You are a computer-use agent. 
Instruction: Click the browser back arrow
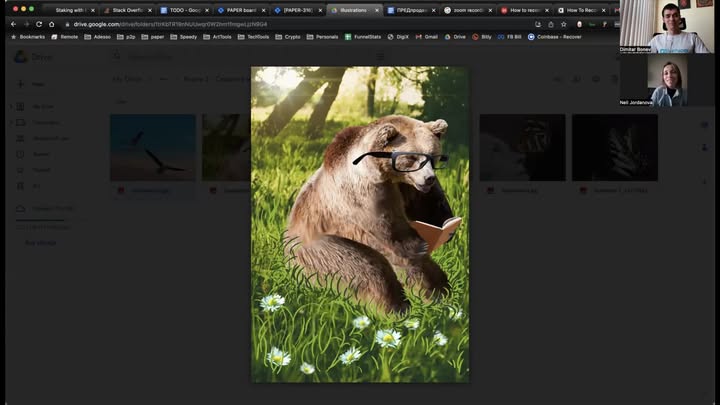pos(13,24)
